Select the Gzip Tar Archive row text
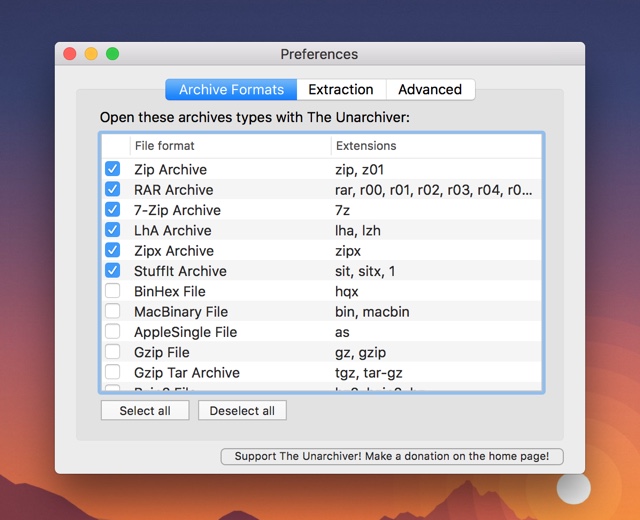640x520 pixels. point(187,373)
